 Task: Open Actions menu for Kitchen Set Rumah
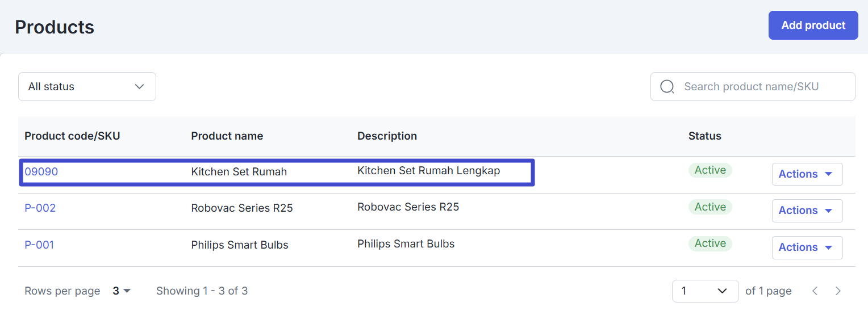pos(807,174)
